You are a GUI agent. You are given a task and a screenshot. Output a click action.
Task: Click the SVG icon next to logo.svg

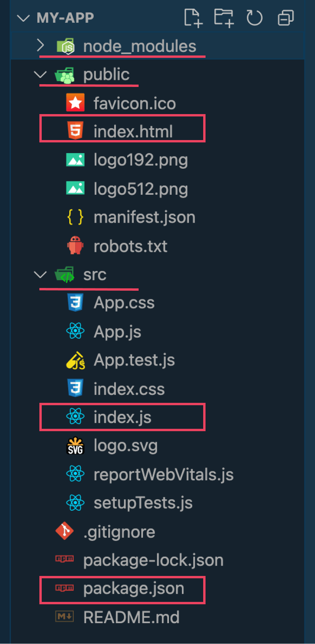click(76, 445)
